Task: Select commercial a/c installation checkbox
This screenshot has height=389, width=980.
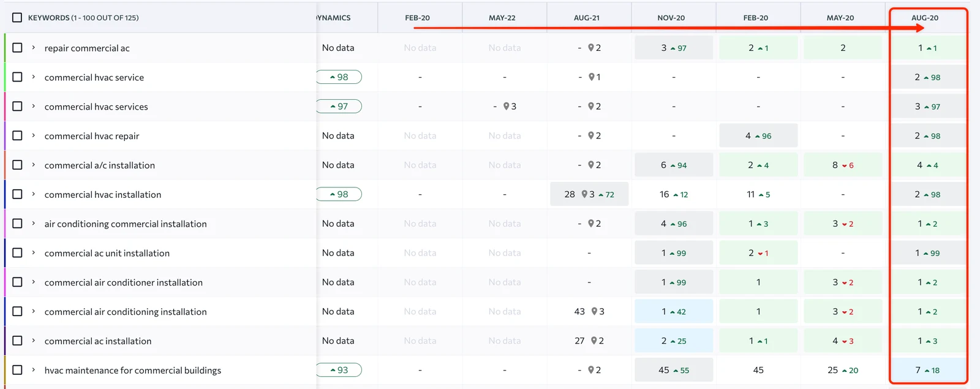Action: click(x=17, y=165)
